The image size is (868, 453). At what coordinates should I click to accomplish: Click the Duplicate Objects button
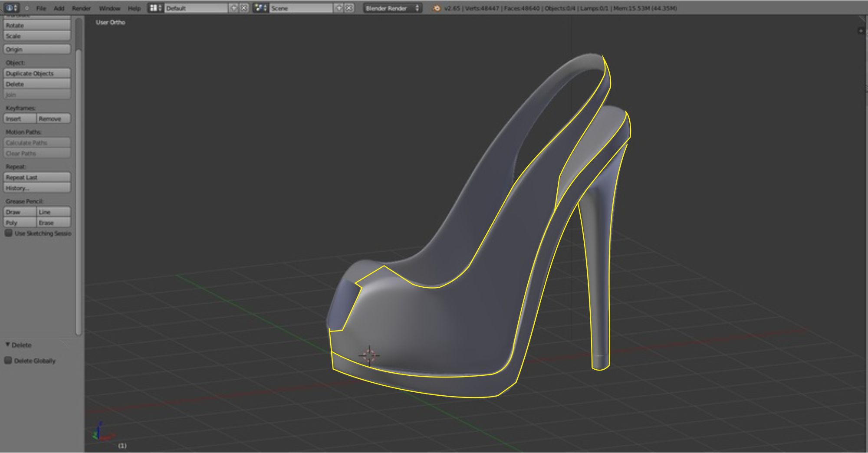pos(37,73)
